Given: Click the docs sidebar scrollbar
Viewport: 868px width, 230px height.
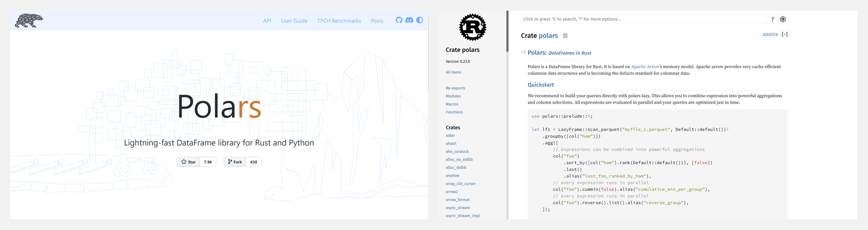Looking at the screenshot, I should click(x=507, y=31).
